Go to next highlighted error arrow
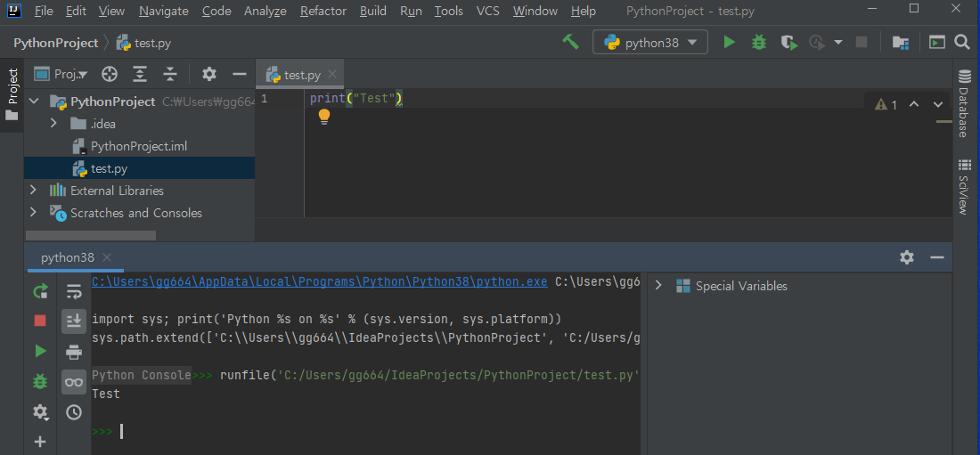Viewport: 980px width, 455px height. tap(937, 104)
